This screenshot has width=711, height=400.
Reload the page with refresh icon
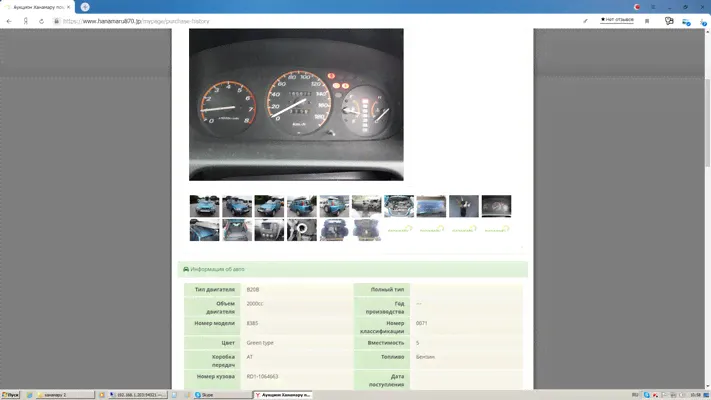41,21
